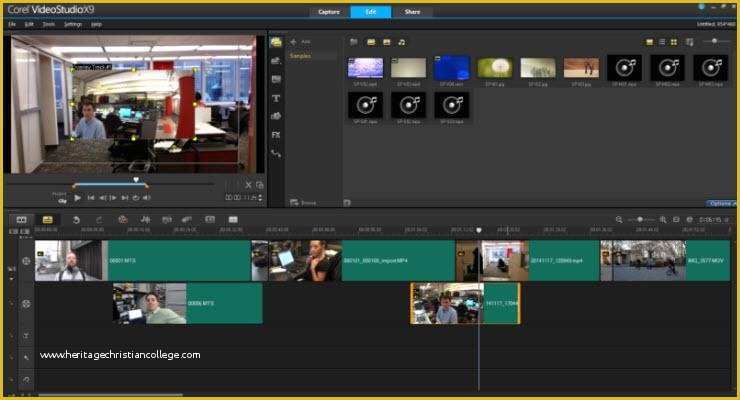Toggle Project/Clip preview mode
The image size is (740, 400).
pyautogui.click(x=60, y=198)
